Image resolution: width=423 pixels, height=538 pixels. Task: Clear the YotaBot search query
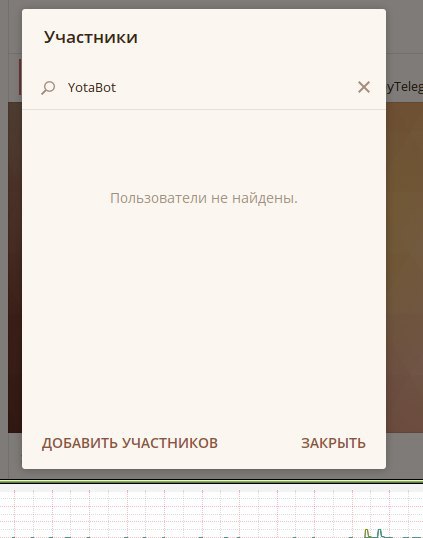[x=364, y=87]
